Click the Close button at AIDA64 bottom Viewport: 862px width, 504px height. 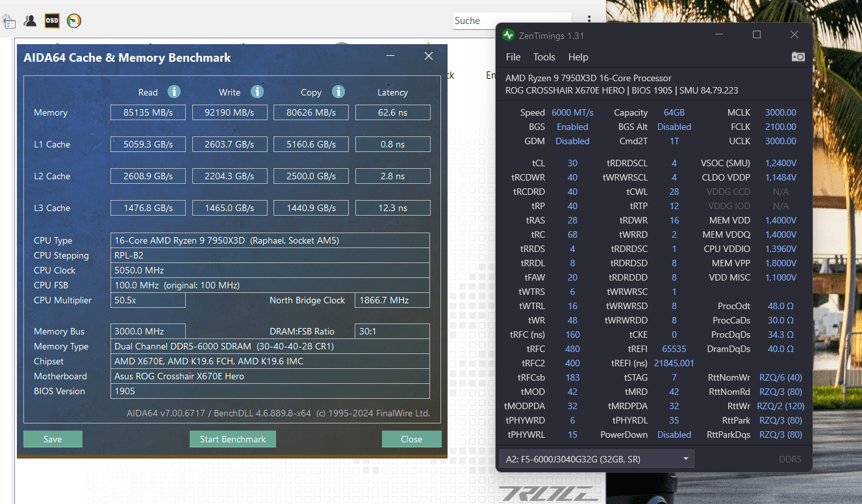[x=411, y=439]
